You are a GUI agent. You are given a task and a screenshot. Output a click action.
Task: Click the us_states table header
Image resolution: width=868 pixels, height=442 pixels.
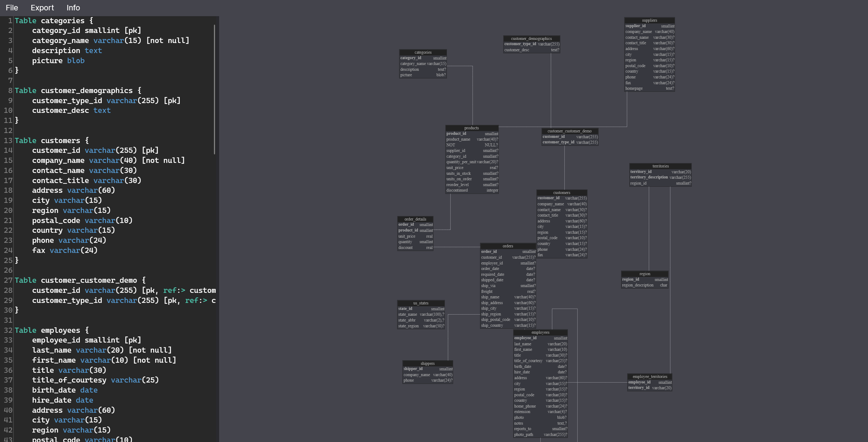tap(421, 303)
